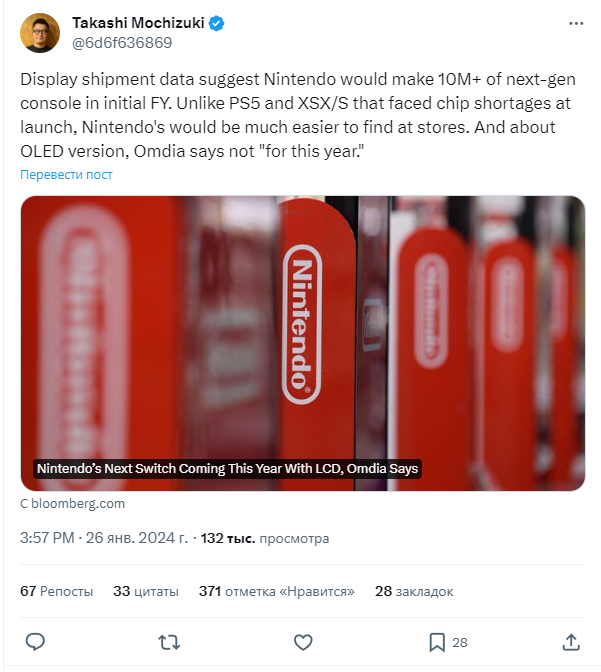View the 132 тыс. просмотра statistic
The image size is (601, 672).
(265, 538)
